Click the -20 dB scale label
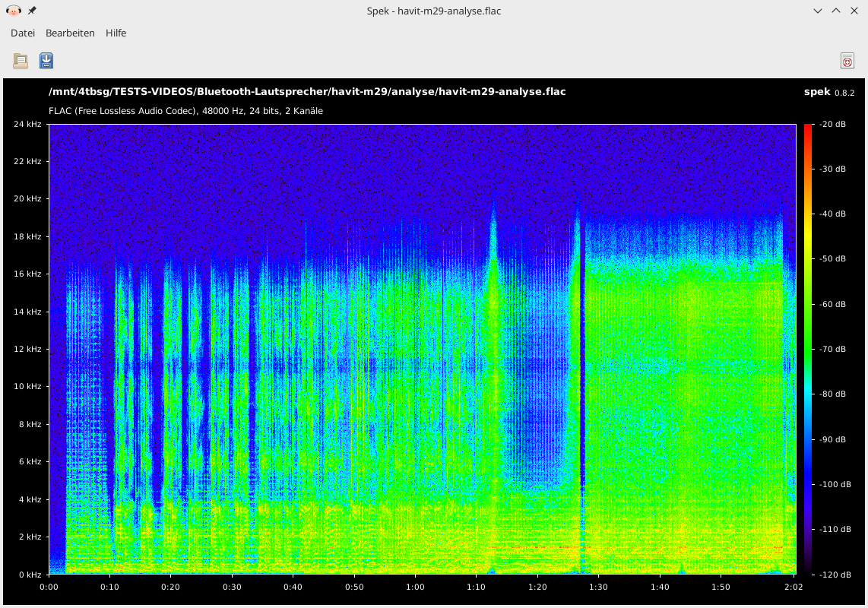This screenshot has width=868, height=608. [x=832, y=124]
